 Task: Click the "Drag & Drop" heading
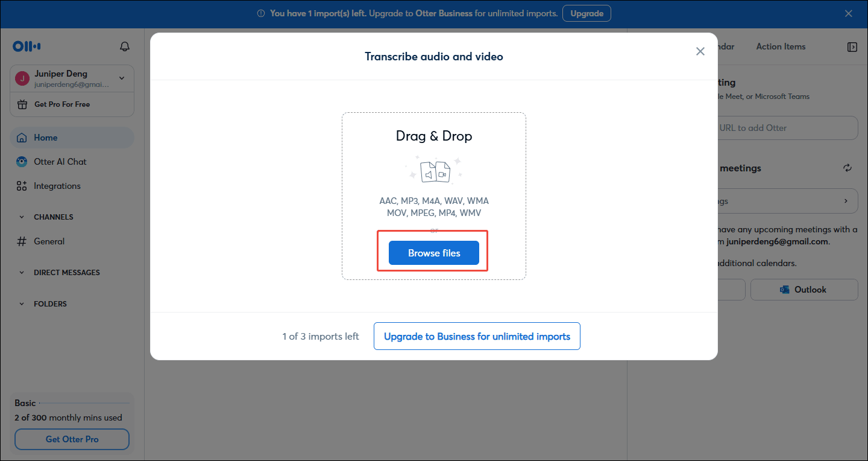[434, 136]
